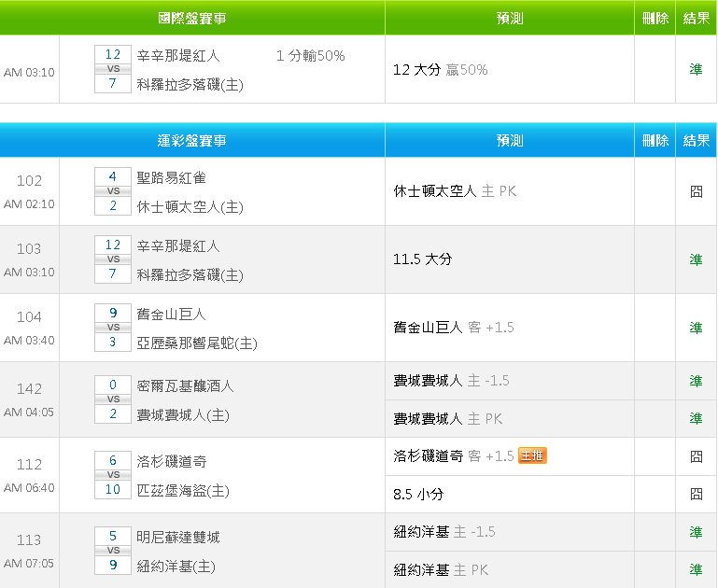The height and width of the screenshot is (588, 718).
Task: Click the 主推 orange badge
Action: coord(532,455)
